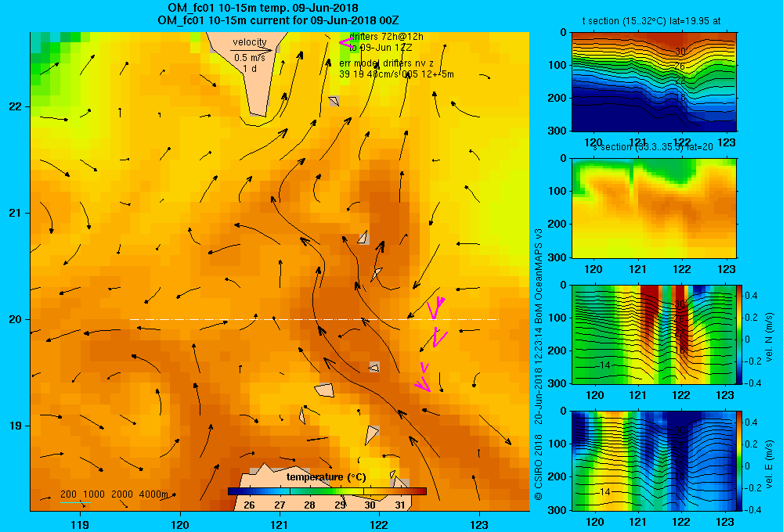The image size is (783, 532).
Task: Open the eastward velocity section plot
Action: [654, 461]
